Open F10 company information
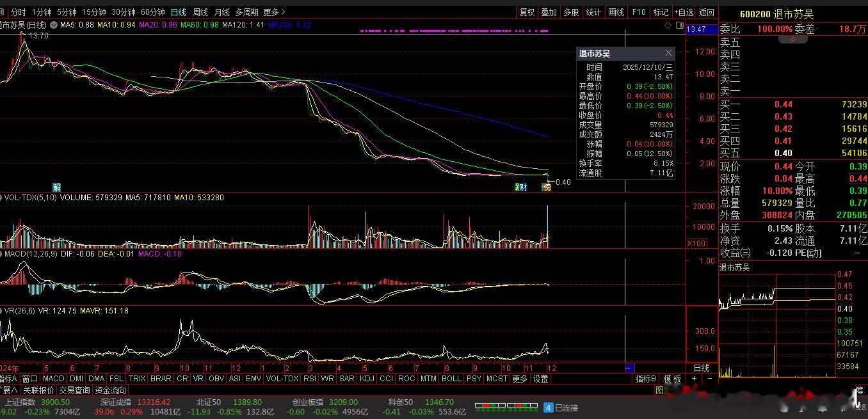868x419 pixels. click(x=638, y=12)
